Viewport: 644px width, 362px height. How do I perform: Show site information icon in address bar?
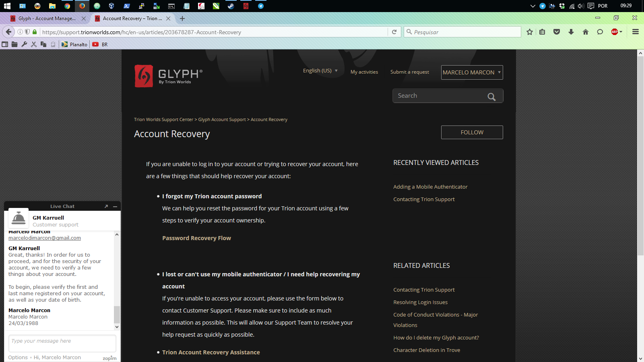click(20, 32)
